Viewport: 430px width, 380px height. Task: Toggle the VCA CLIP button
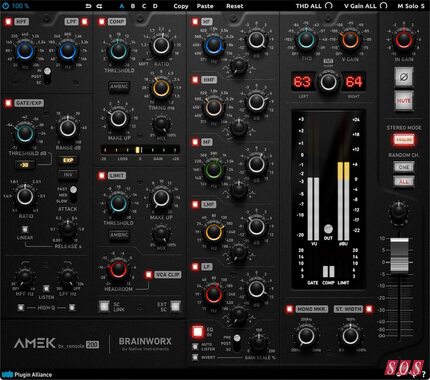click(148, 275)
